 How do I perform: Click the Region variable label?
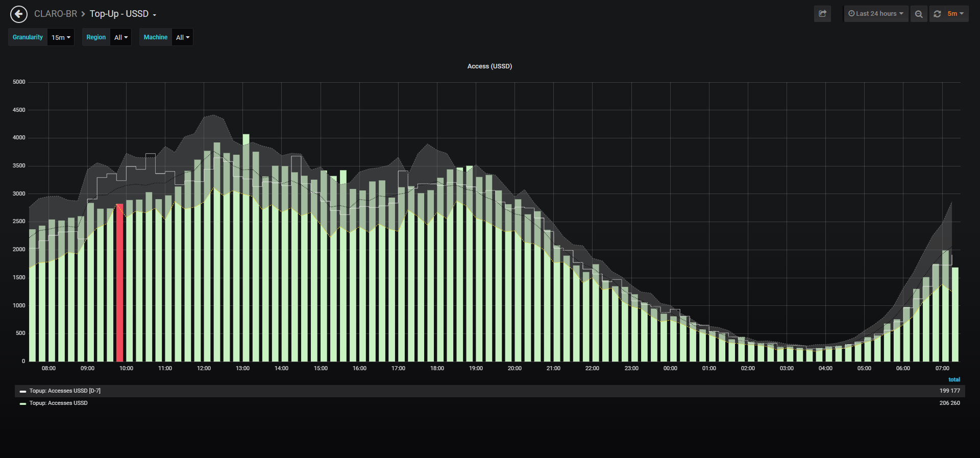point(96,37)
